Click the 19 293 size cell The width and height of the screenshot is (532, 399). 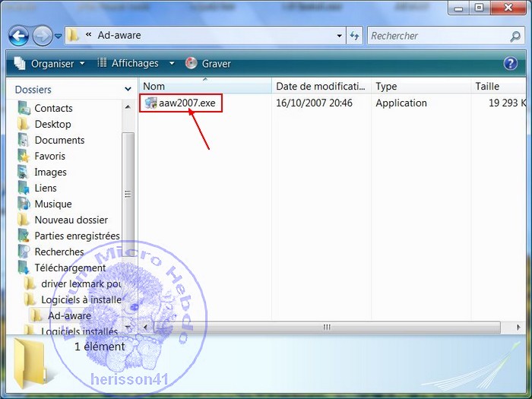coord(507,103)
